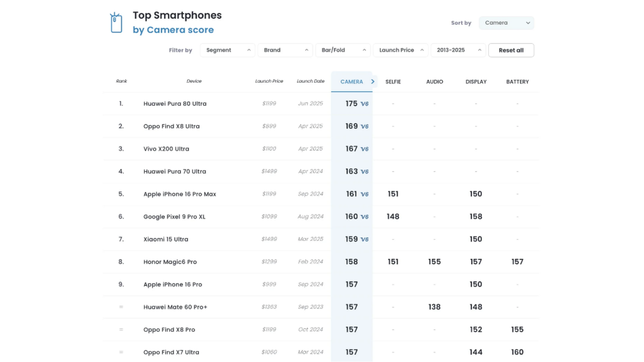Click the V6 badge for Huawei Pura 80 Ultra
This screenshot has width=644, height=362.
[x=365, y=104]
